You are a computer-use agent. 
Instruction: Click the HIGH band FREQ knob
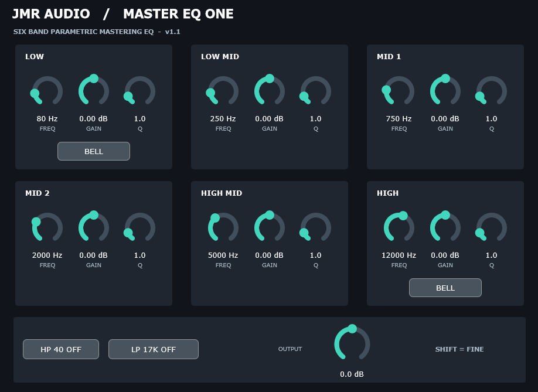point(399,227)
